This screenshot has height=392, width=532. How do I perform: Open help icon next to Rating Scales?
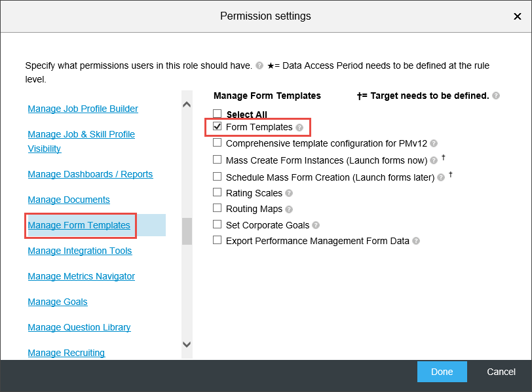(x=289, y=193)
